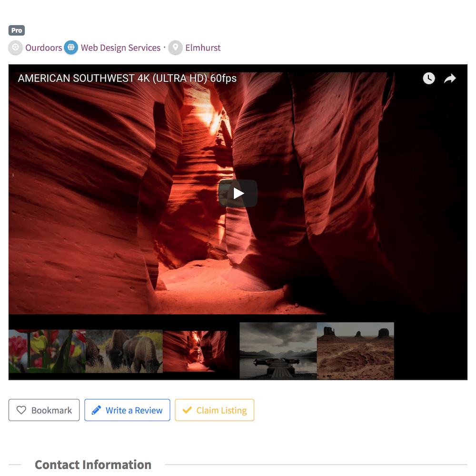Click the Contact Information heading

coord(93,465)
